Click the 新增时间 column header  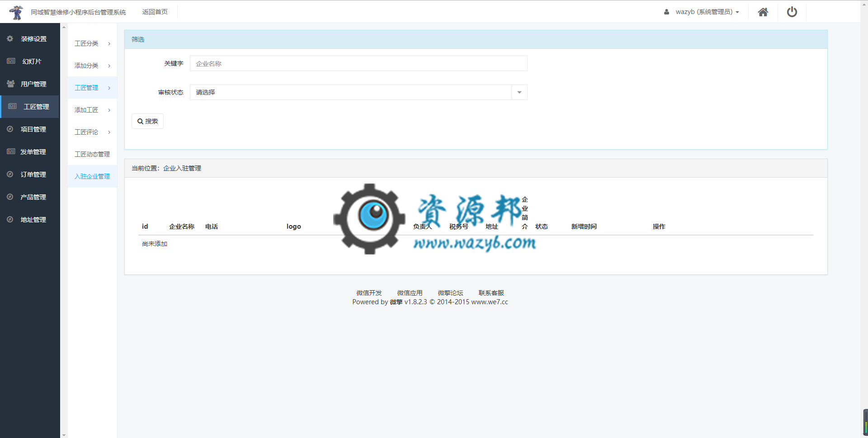584,226
